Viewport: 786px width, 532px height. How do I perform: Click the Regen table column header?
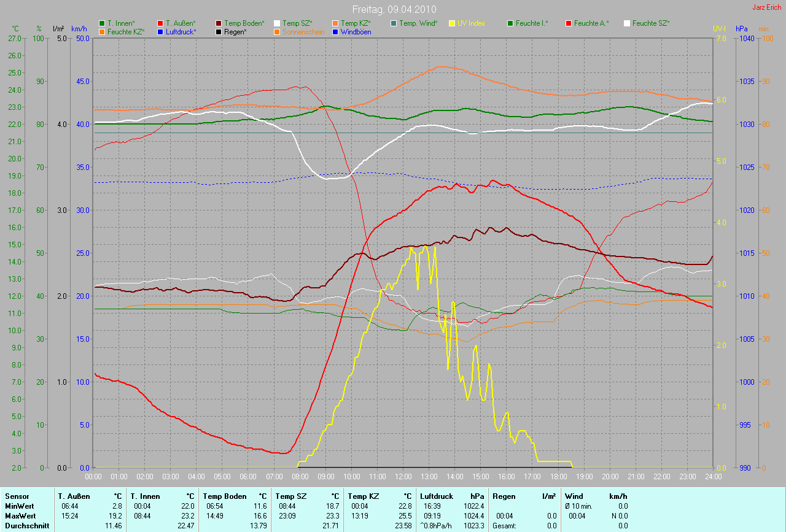pos(504,496)
